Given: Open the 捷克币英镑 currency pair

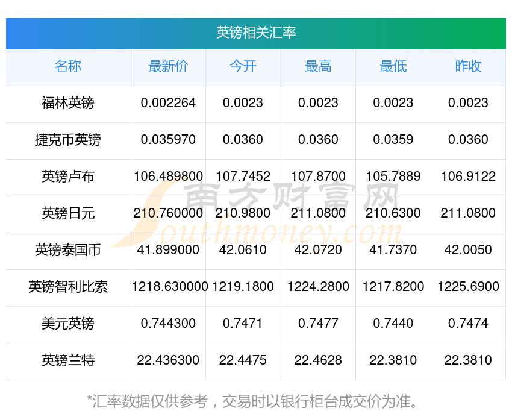Looking at the screenshot, I should point(68,140).
